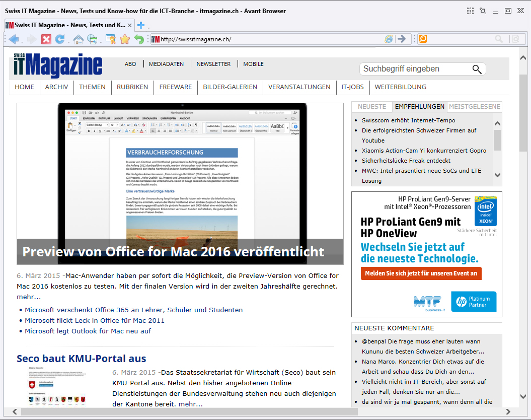The width and height of the screenshot is (531, 420).
Task: Click 'Melden Sie sich jetzt für unseren Event an'
Action: pos(421,273)
